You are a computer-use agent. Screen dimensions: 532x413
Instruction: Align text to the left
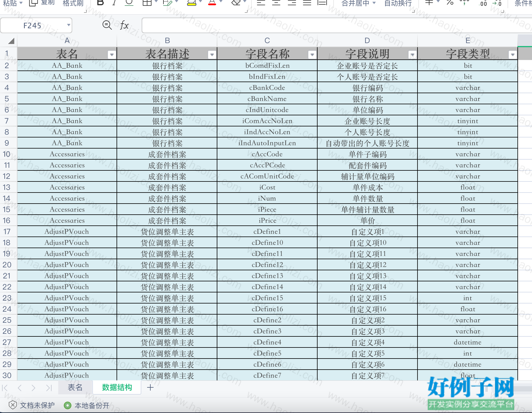coord(261,3)
